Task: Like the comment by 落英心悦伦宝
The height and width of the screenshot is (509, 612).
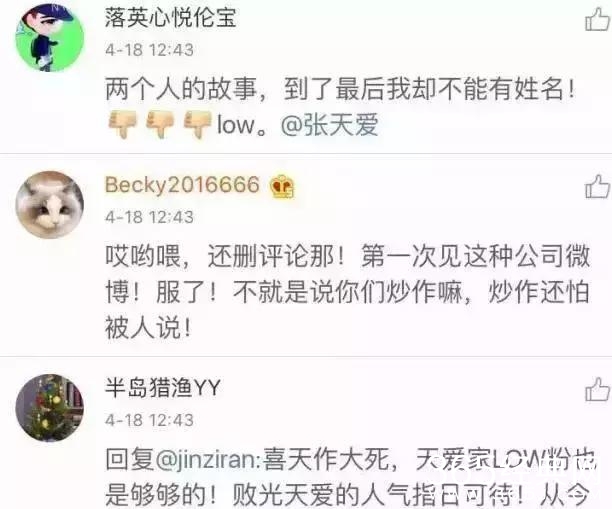Action: pyautogui.click(x=598, y=19)
